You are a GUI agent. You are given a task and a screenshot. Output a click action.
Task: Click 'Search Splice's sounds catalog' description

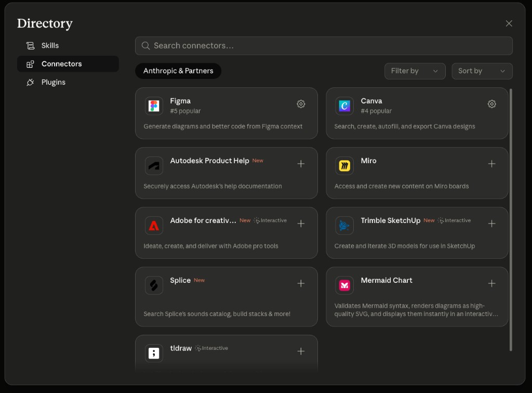217,314
